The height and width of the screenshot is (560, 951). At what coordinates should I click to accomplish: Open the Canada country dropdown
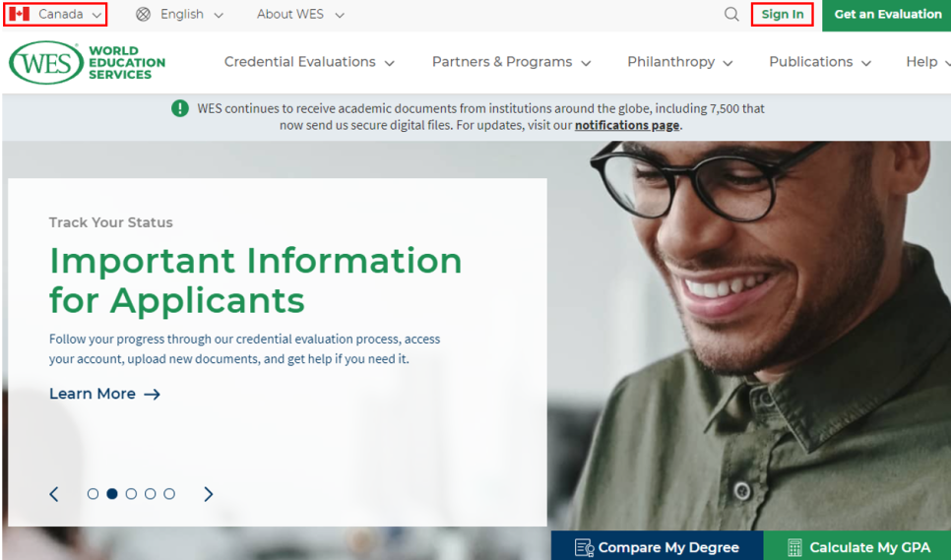pyautogui.click(x=55, y=14)
